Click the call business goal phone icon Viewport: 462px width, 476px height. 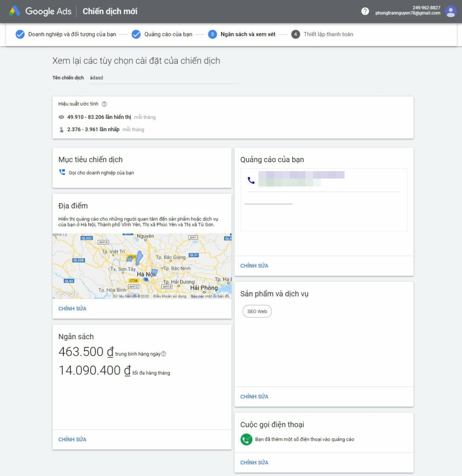click(62, 172)
